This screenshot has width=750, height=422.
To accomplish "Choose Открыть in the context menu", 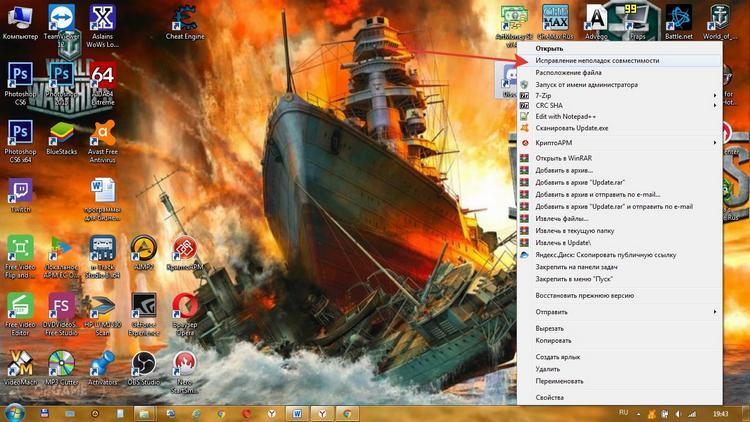I will 620,48.
